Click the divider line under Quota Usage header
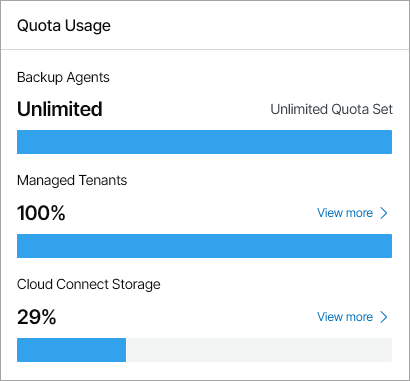The height and width of the screenshot is (381, 410). pos(205,50)
